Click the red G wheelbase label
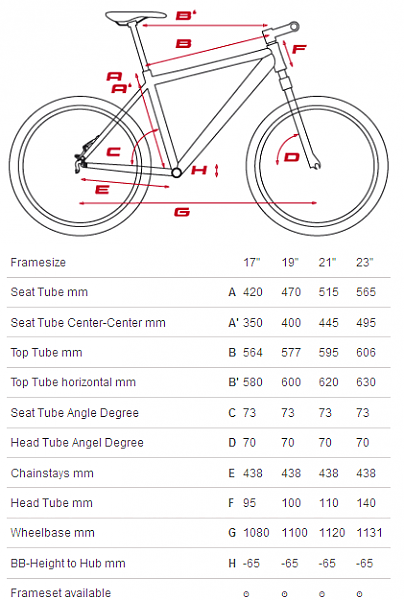The height and width of the screenshot is (600, 404). (x=182, y=212)
